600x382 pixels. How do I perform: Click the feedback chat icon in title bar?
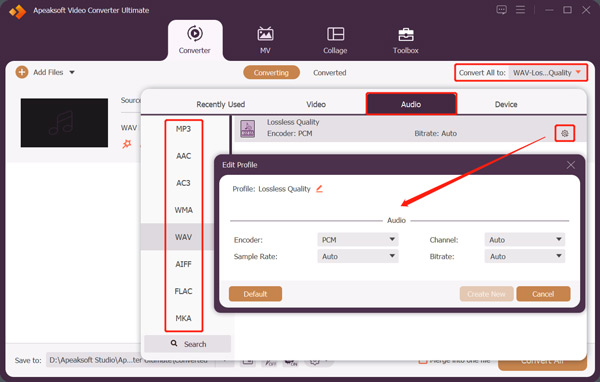pos(501,10)
